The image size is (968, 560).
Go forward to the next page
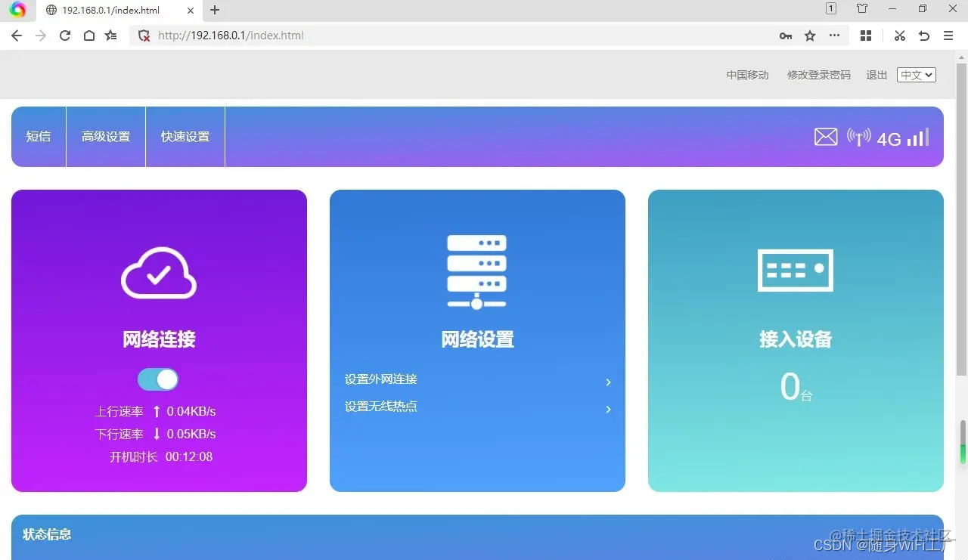[x=41, y=36]
